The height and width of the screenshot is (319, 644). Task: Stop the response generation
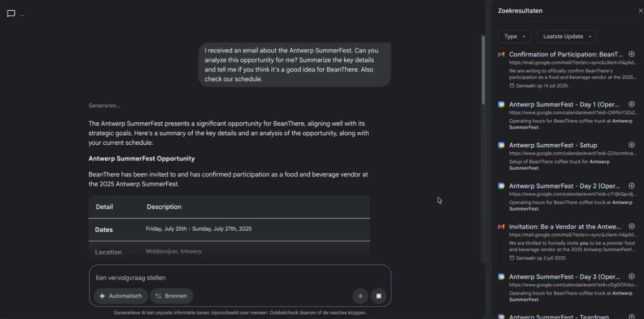coord(379,296)
